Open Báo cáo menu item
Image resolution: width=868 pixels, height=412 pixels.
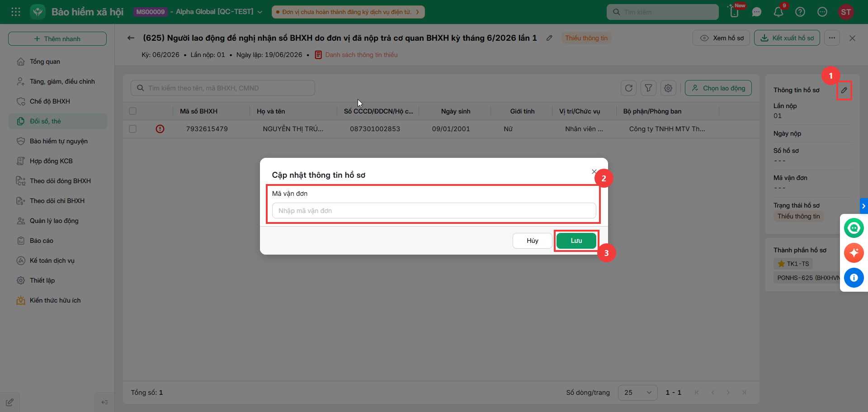coord(58,241)
